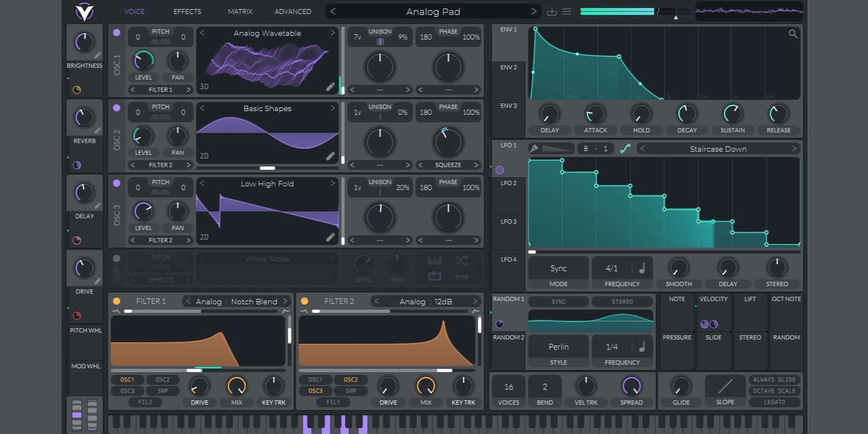Click the Always Glide button
868x434 pixels.
point(774,380)
